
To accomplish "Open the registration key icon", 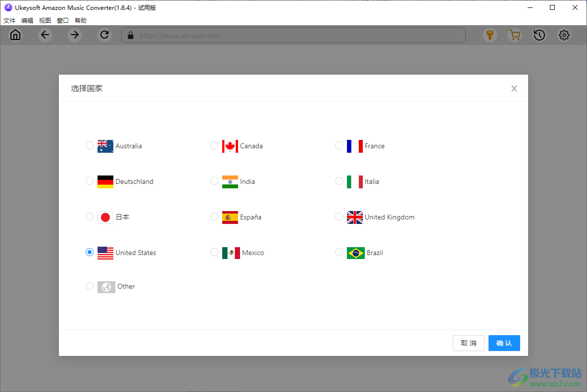I will 489,35.
